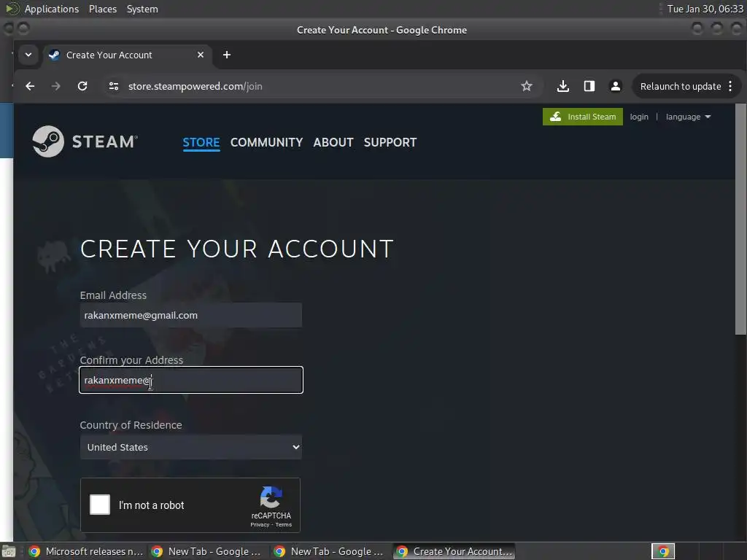747x560 pixels.
Task: Click the login link
Action: point(639,117)
